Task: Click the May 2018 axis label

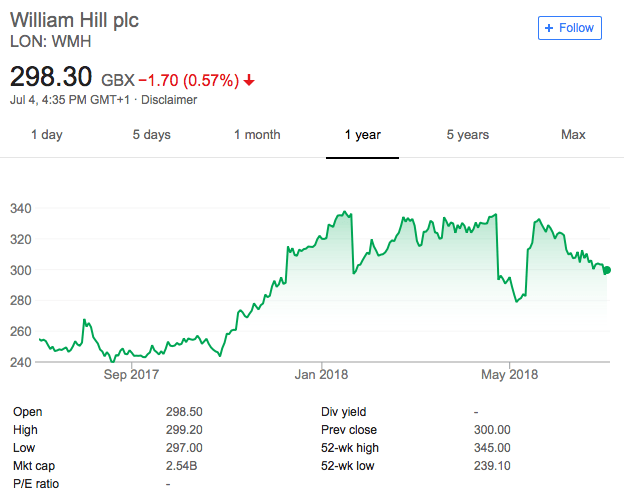Action: point(509,374)
